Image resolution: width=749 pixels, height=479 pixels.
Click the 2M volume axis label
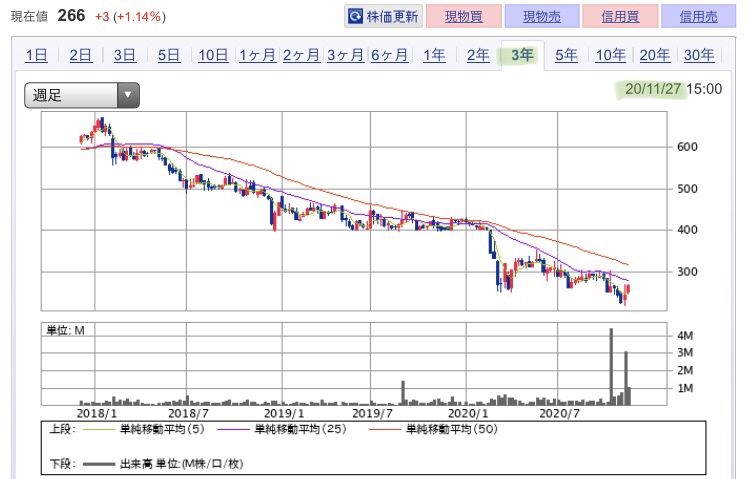pyautogui.click(x=685, y=371)
